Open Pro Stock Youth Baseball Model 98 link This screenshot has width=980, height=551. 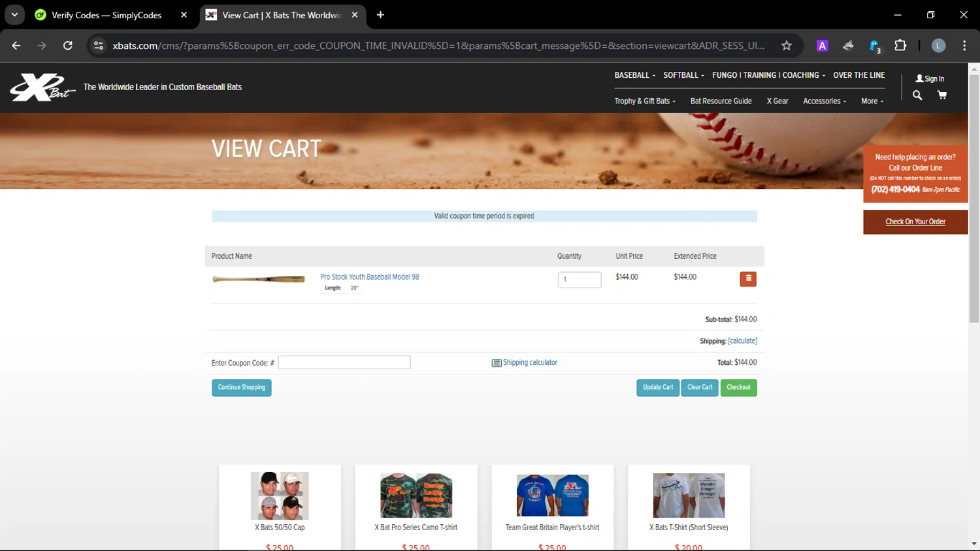pyautogui.click(x=370, y=277)
